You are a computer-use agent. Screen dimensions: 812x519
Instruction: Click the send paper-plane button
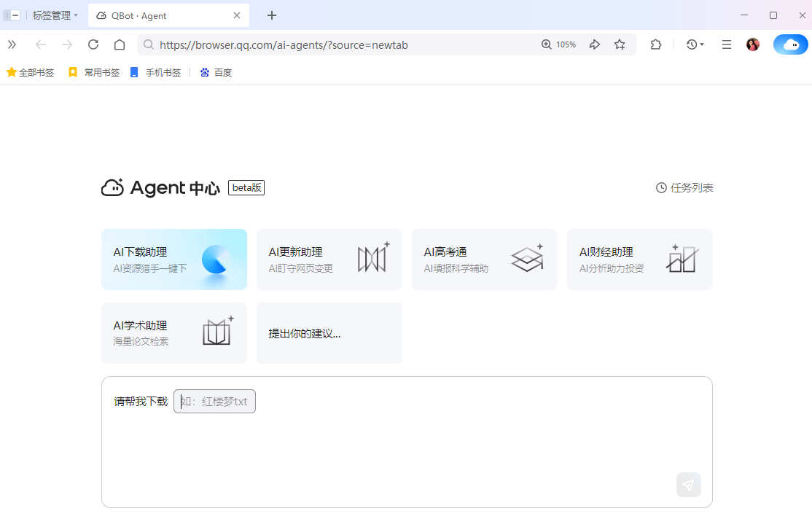point(688,484)
